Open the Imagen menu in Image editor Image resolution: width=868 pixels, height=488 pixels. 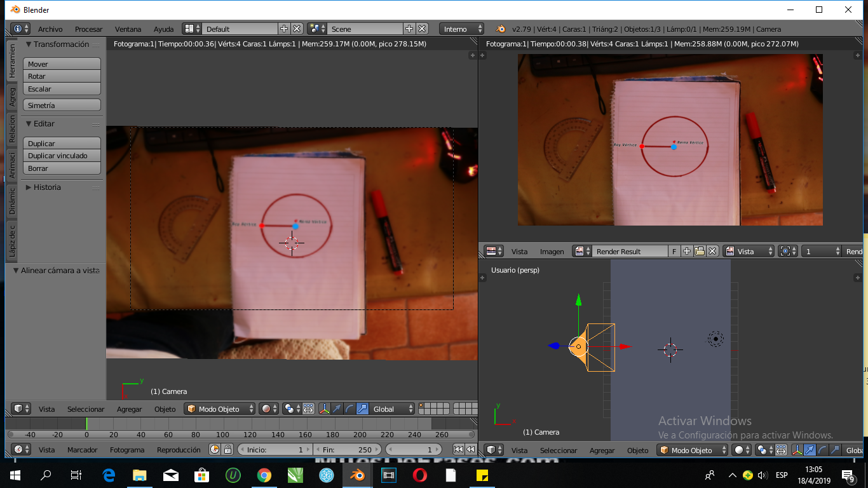click(x=552, y=251)
